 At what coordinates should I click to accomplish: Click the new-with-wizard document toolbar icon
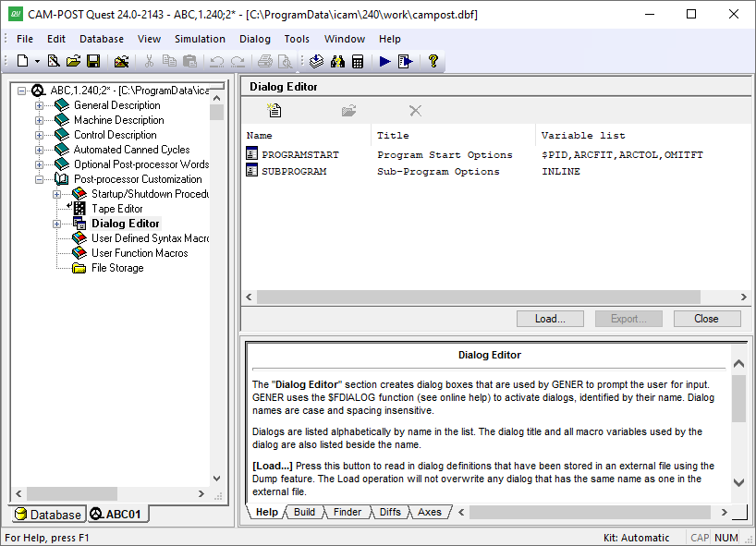tap(54, 61)
